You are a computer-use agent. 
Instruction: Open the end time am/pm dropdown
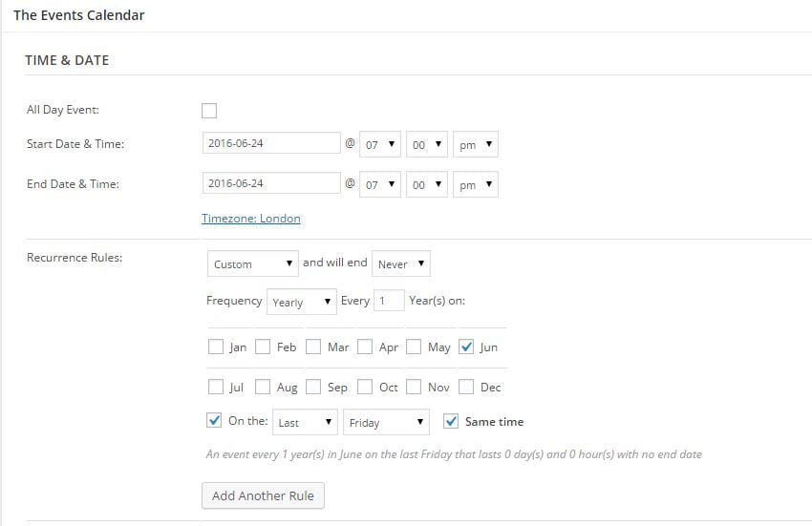point(475,185)
